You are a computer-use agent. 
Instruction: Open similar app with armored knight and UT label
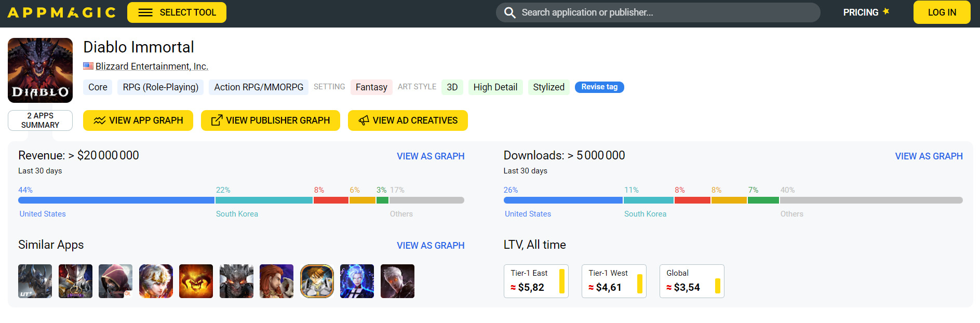35,281
